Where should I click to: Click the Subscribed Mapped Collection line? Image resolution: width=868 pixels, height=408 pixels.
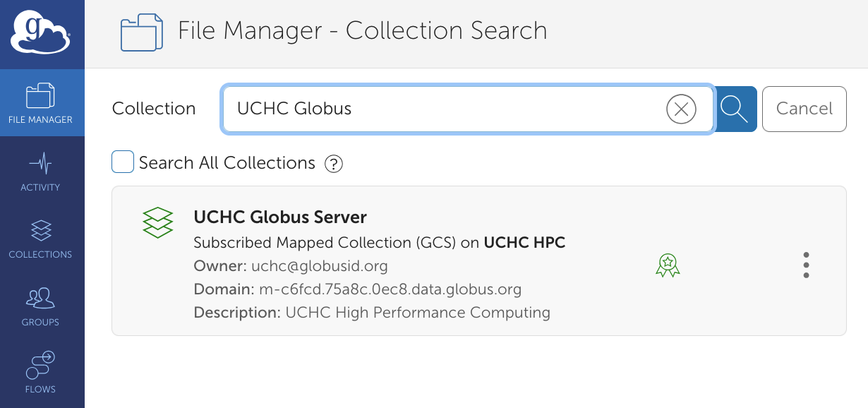pos(380,243)
